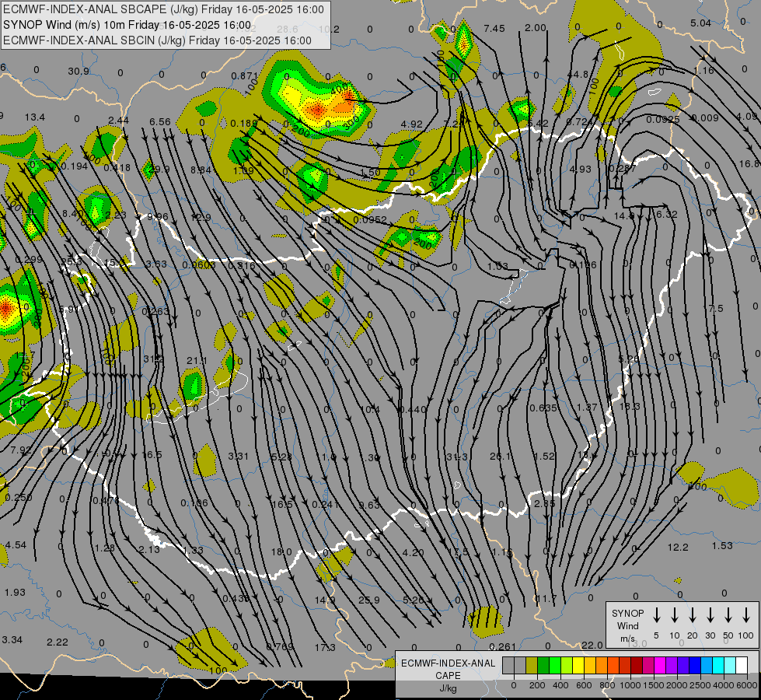Image resolution: width=761 pixels, height=700 pixels.
Task: Click the 30 m/s wind arrow in legend
Action: click(x=710, y=615)
